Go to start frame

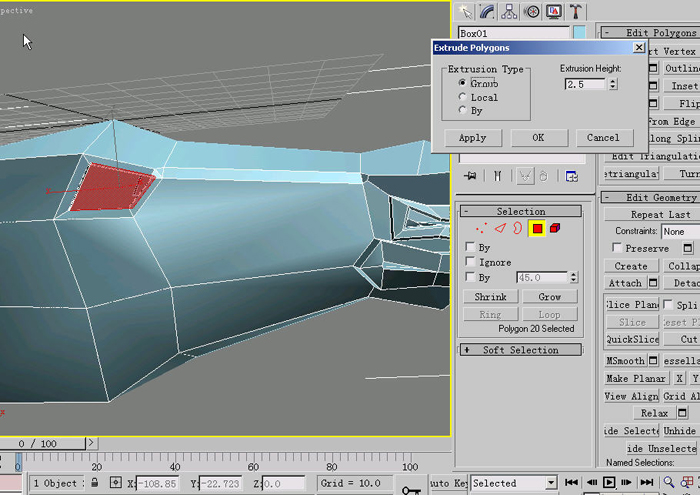coord(571,482)
